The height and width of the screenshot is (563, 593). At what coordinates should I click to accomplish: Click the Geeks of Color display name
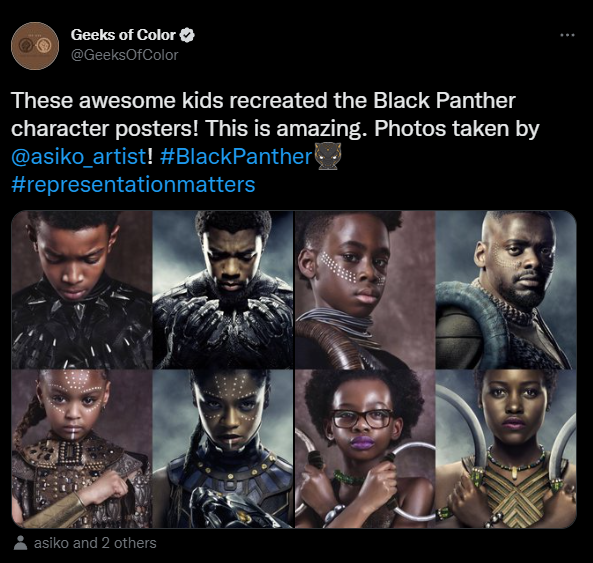click(123, 35)
